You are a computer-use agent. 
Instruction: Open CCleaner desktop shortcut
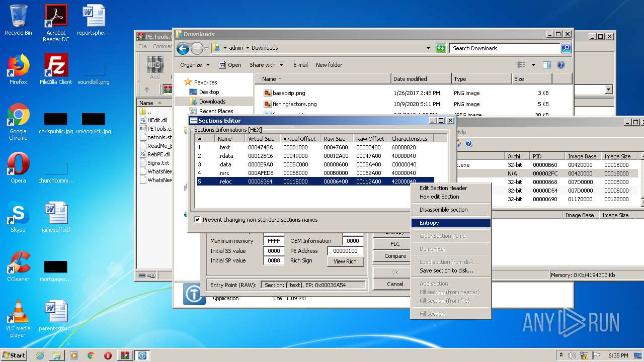18,266
